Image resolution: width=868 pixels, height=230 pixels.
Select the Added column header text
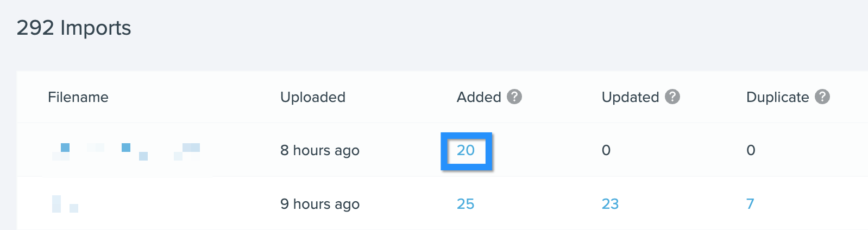(479, 97)
